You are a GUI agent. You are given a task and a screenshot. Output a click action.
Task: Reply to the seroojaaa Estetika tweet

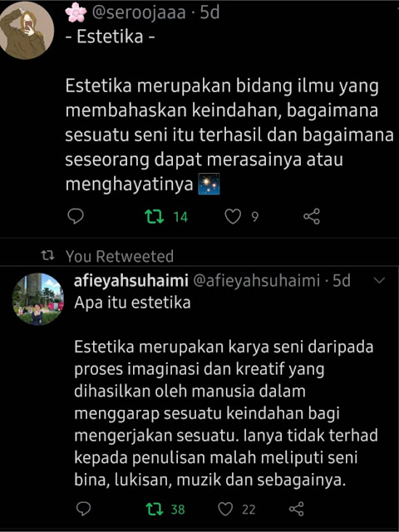[76, 216]
